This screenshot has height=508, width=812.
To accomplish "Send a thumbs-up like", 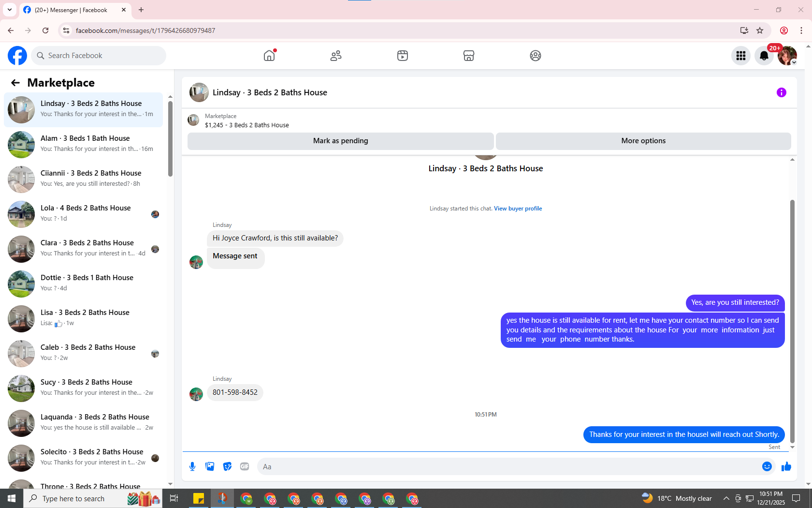I will coord(786,466).
